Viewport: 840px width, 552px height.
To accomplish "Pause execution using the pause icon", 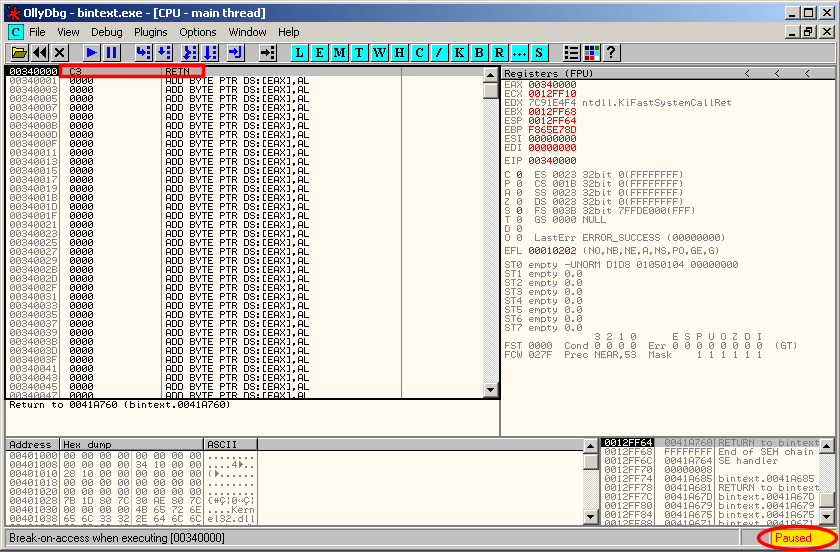I will [111, 52].
